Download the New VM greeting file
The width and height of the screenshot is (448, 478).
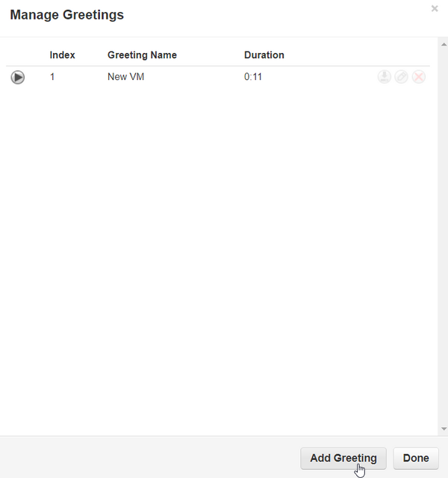click(x=384, y=77)
